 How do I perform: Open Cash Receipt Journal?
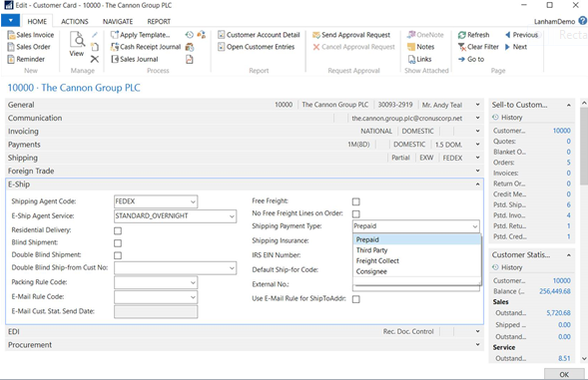tap(146, 47)
